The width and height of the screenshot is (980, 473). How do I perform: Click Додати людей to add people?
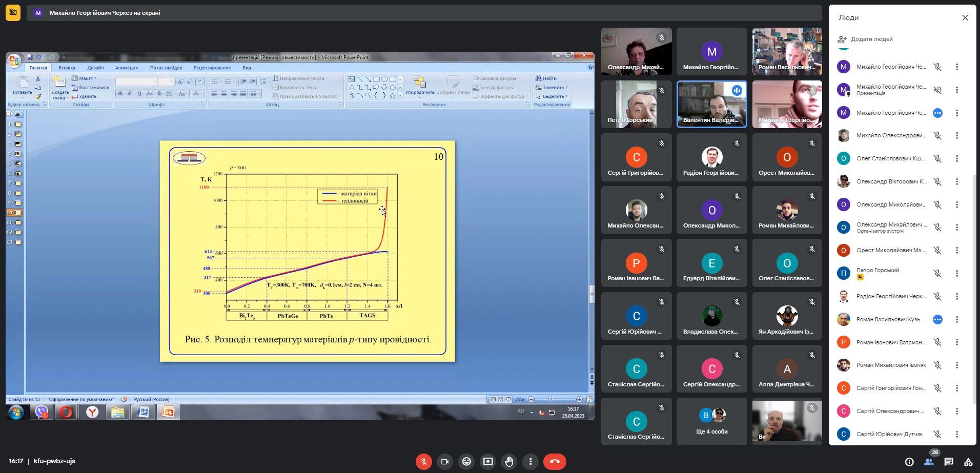865,39
